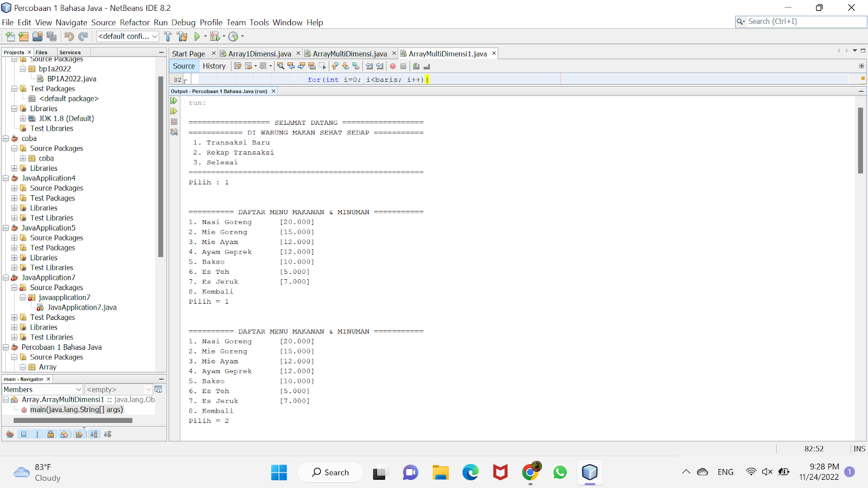Collapse the JavaApplication7 project node
Viewport: 868px width, 488px height.
click(6, 278)
